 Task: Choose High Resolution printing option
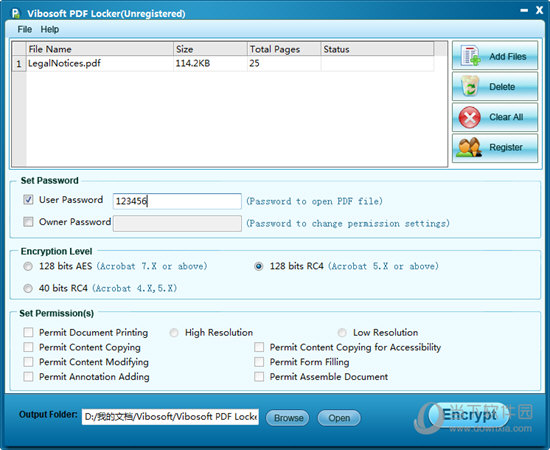click(174, 333)
